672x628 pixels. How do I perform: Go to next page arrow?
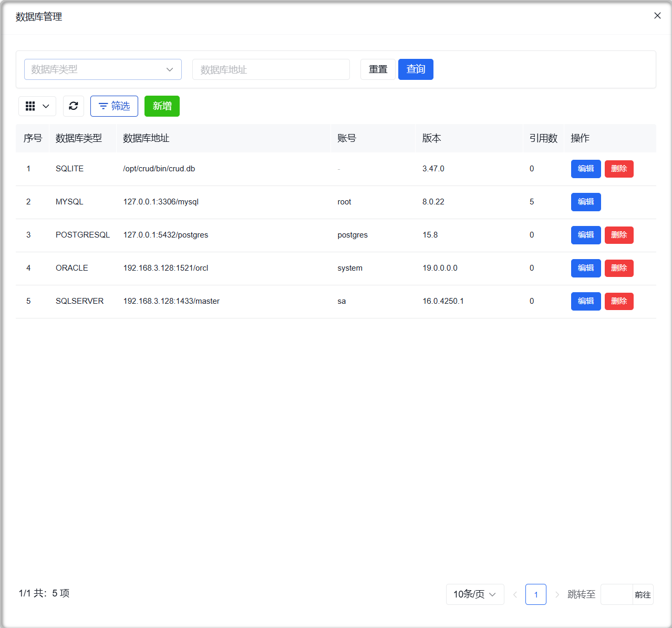pyautogui.click(x=557, y=594)
